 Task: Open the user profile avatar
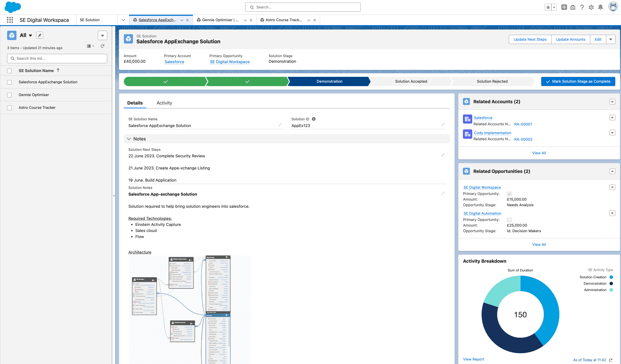(x=613, y=7)
